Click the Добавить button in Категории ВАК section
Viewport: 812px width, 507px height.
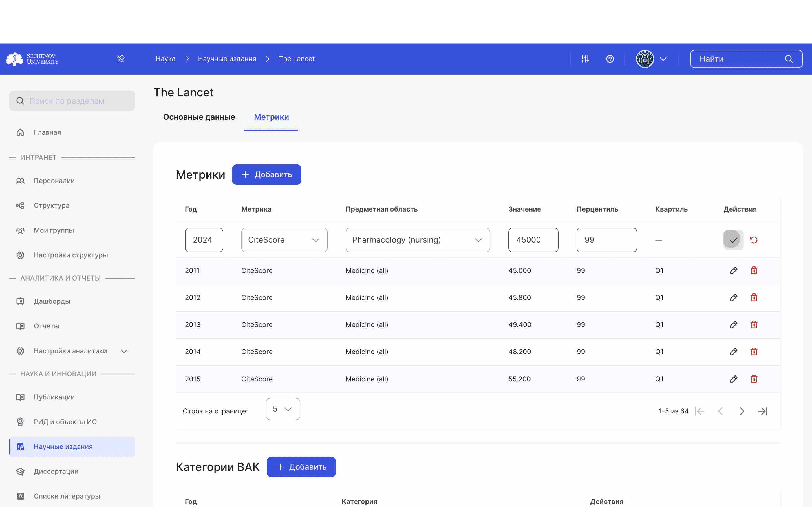[x=301, y=467]
